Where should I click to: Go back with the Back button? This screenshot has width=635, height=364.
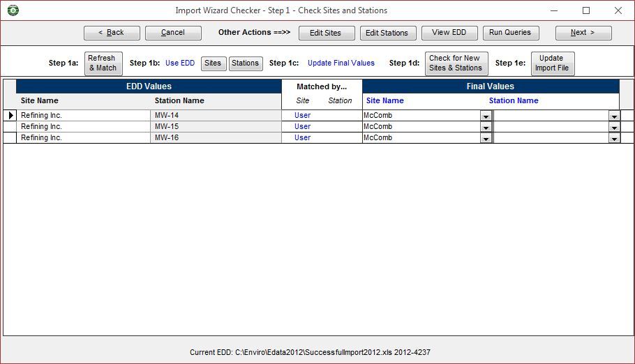pos(112,33)
